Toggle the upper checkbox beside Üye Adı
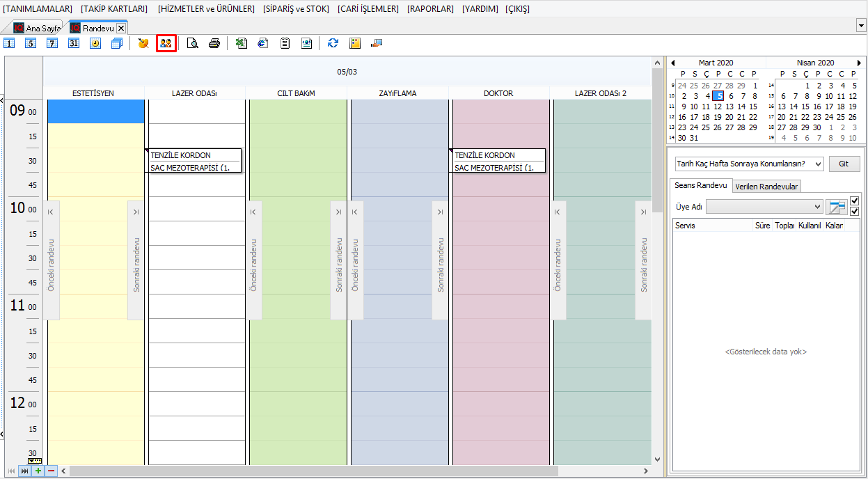The image size is (868, 479). pos(855,201)
